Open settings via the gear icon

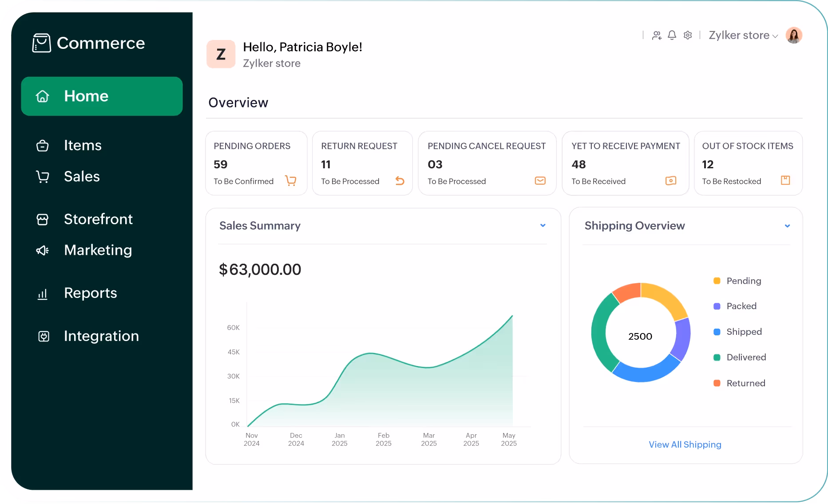(688, 35)
